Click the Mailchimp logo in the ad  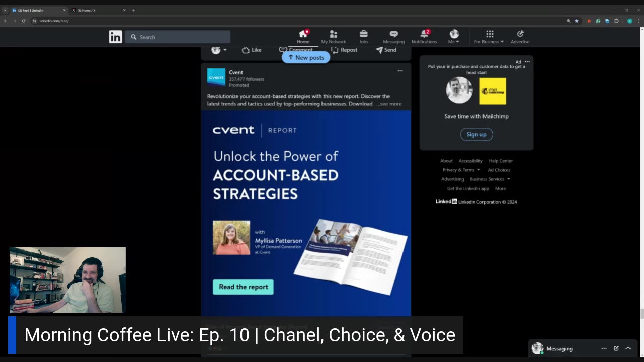(x=493, y=91)
